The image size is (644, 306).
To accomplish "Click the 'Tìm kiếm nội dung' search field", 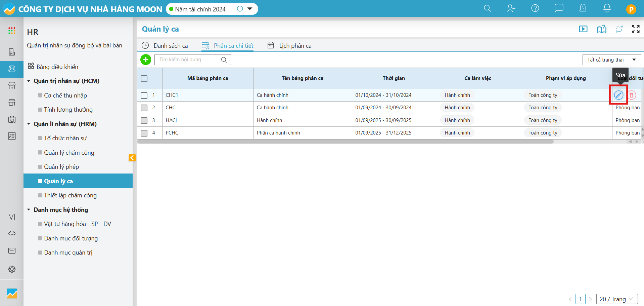I will [x=188, y=60].
